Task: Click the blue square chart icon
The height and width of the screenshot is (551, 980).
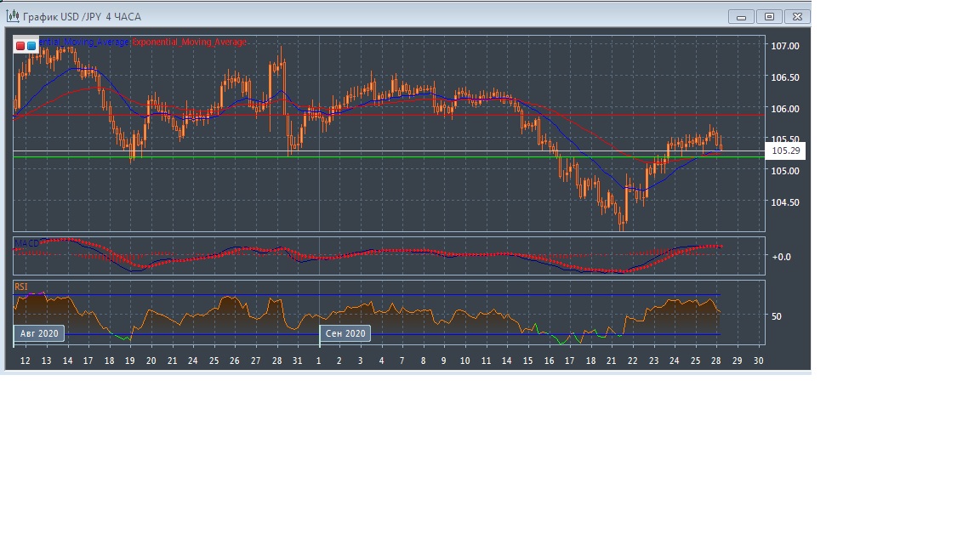Action: pyautogui.click(x=31, y=46)
